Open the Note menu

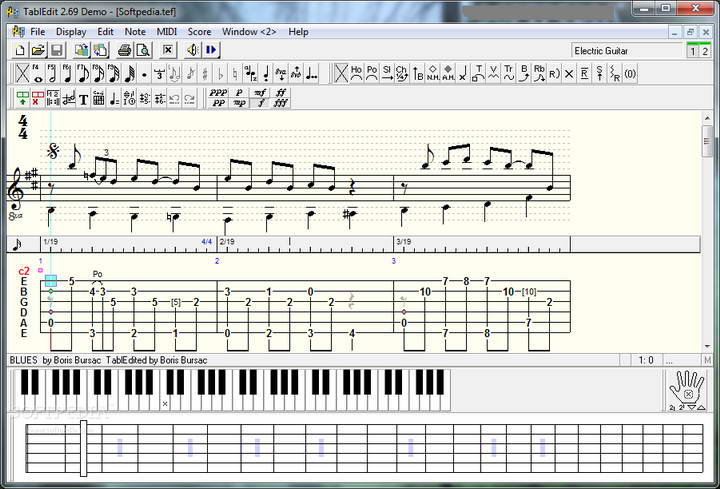(135, 32)
